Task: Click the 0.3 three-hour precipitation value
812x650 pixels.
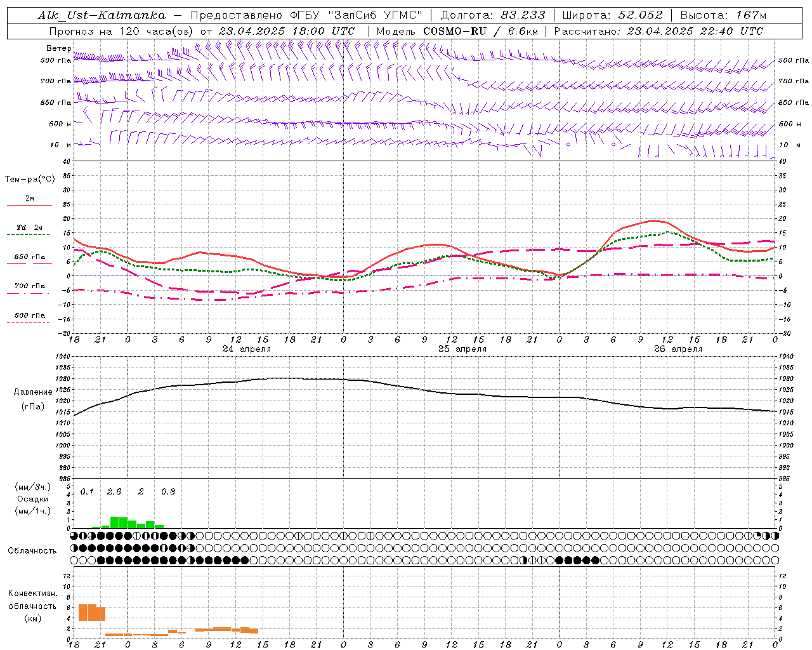Action: 168,492
